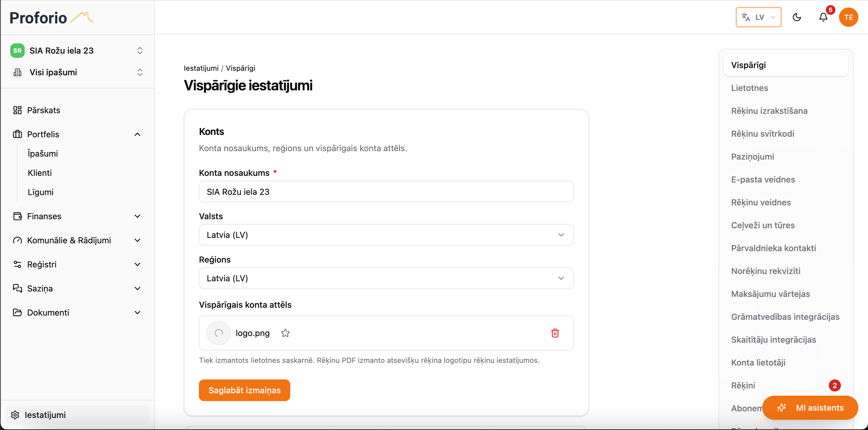Mark logo.png with the star icon
This screenshot has height=430, width=868.
(x=285, y=333)
